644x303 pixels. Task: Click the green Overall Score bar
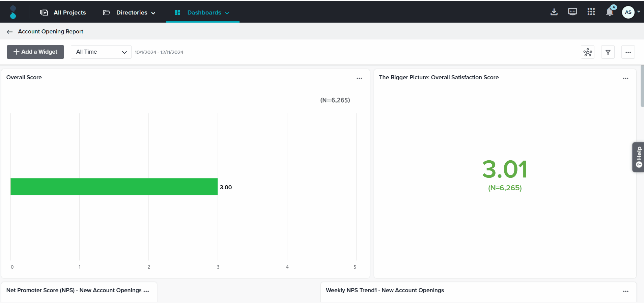coord(114,187)
